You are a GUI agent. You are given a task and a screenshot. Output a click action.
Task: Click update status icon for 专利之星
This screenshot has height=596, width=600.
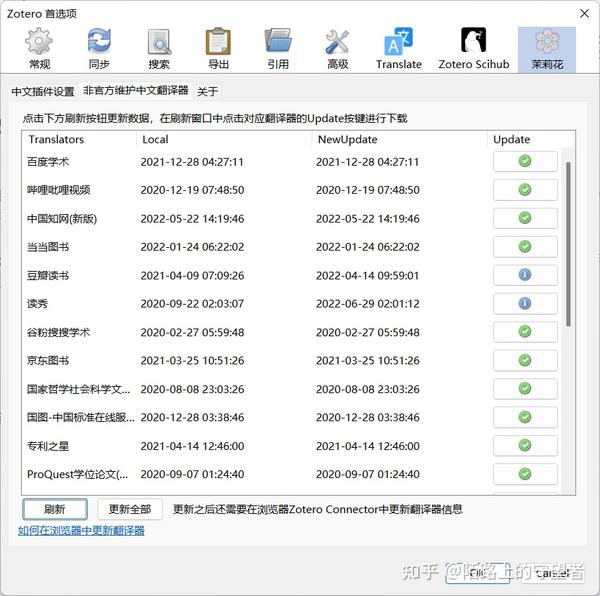point(525,446)
